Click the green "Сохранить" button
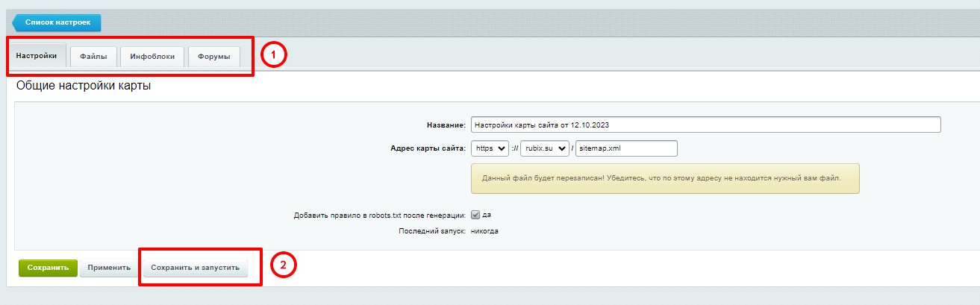Screen dimensions: 980x305 tap(48, 268)
